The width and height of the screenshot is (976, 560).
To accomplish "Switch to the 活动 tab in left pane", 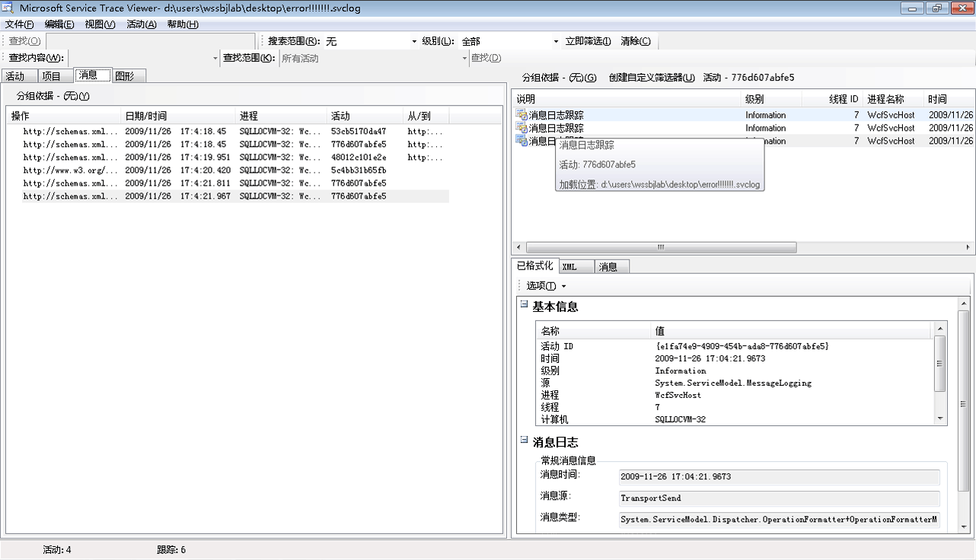I will pos(18,76).
